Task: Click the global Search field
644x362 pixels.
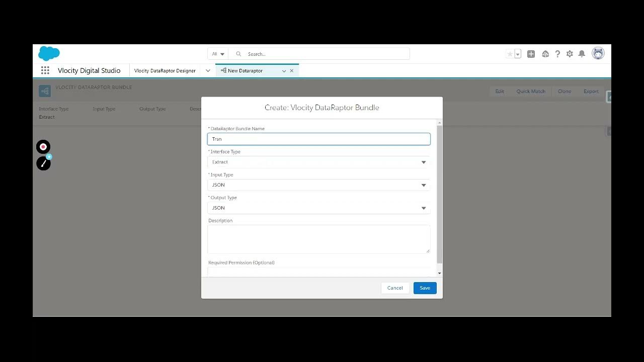Action: 319,54
